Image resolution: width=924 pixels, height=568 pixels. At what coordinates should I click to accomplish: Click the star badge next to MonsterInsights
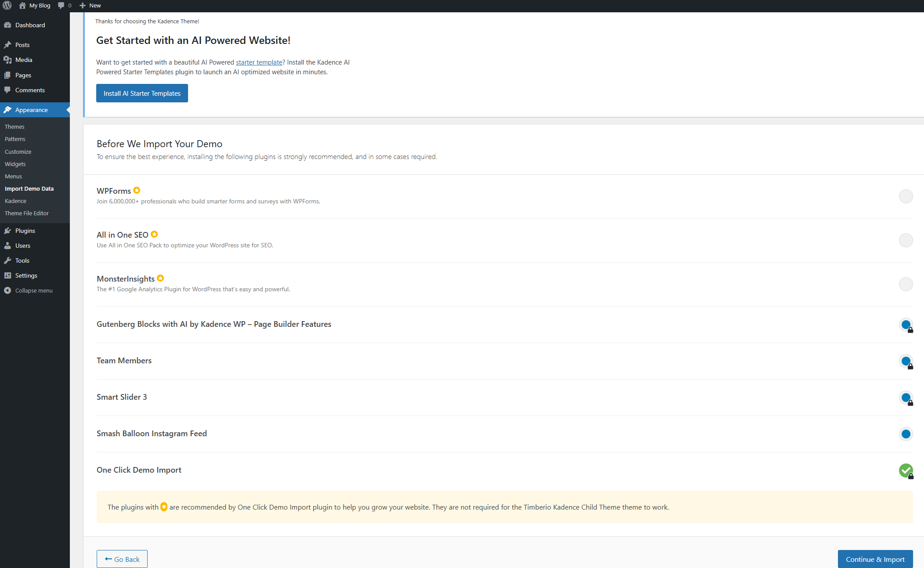[x=160, y=278]
